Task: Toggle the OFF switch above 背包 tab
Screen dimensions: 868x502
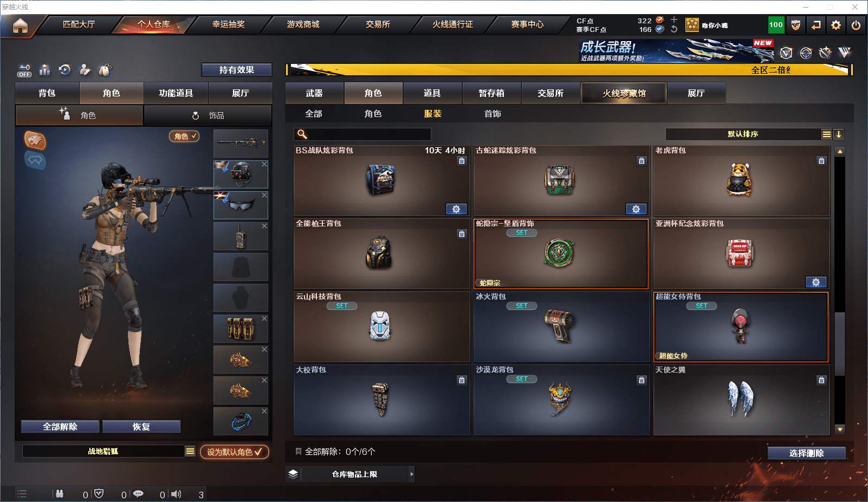Action: (24, 70)
